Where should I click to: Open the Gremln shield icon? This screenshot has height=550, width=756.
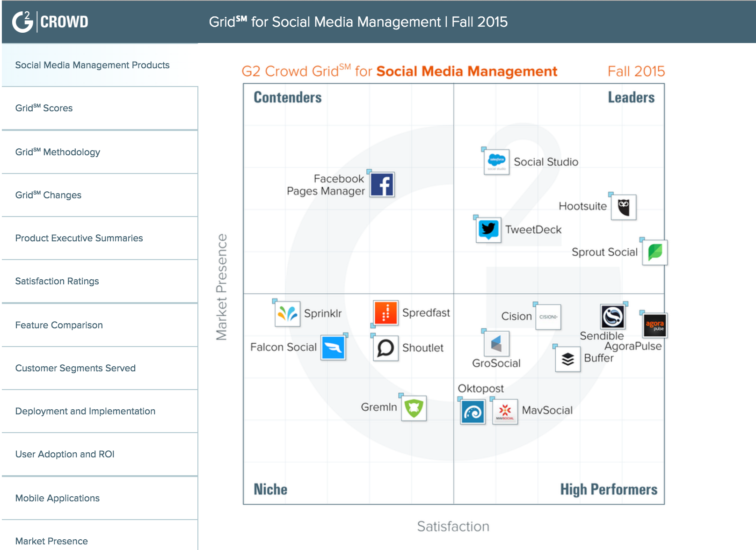click(x=414, y=408)
